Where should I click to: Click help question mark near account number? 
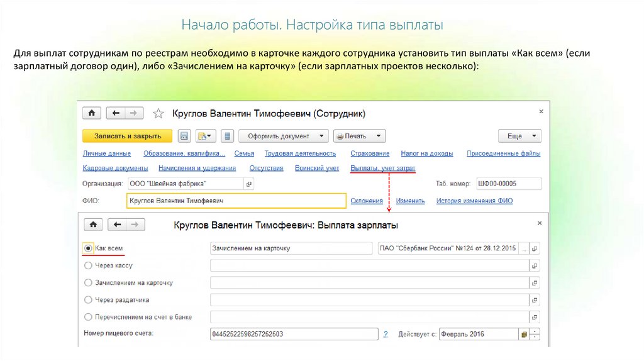386,335
